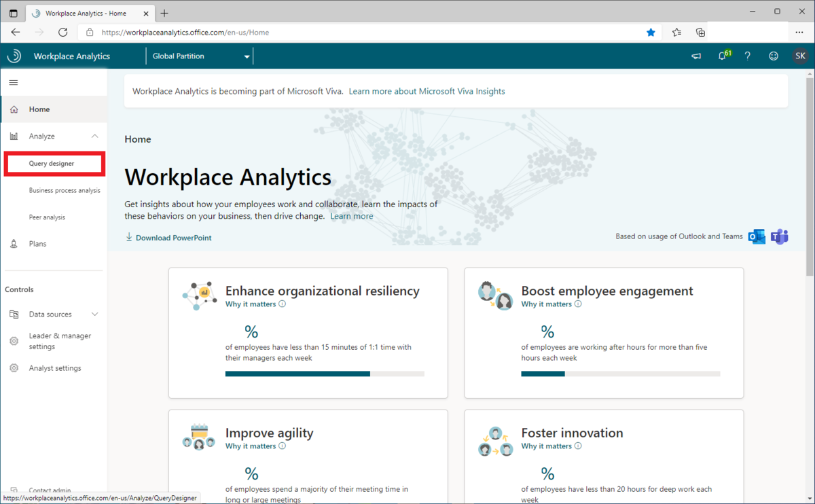Click Leader & manager settings gear icon

(x=14, y=341)
